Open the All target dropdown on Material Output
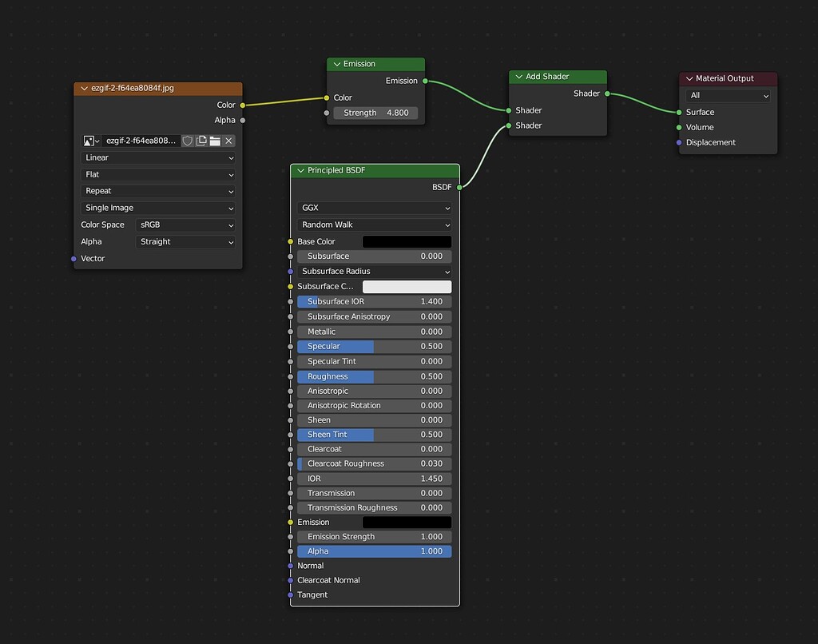The image size is (818, 644). [x=727, y=95]
